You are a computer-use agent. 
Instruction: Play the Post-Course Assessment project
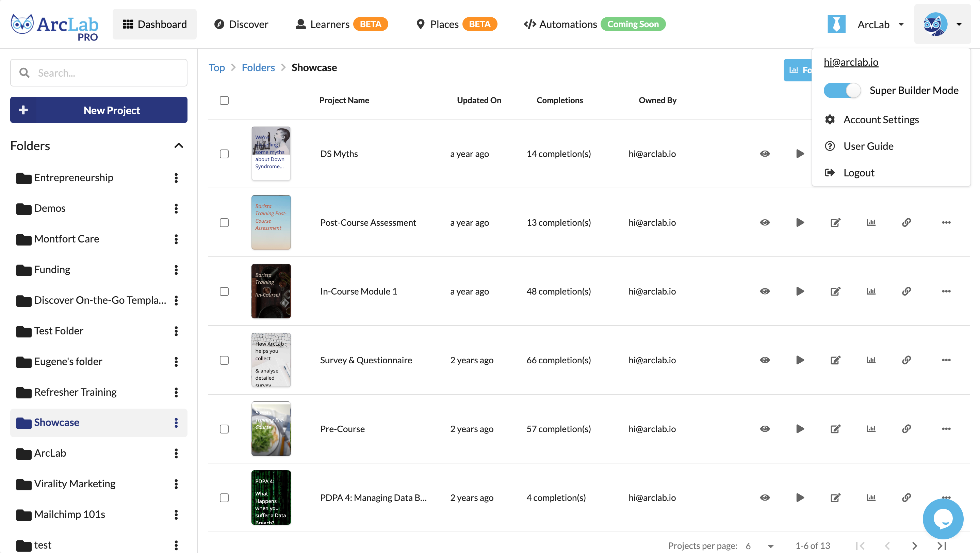pos(800,222)
